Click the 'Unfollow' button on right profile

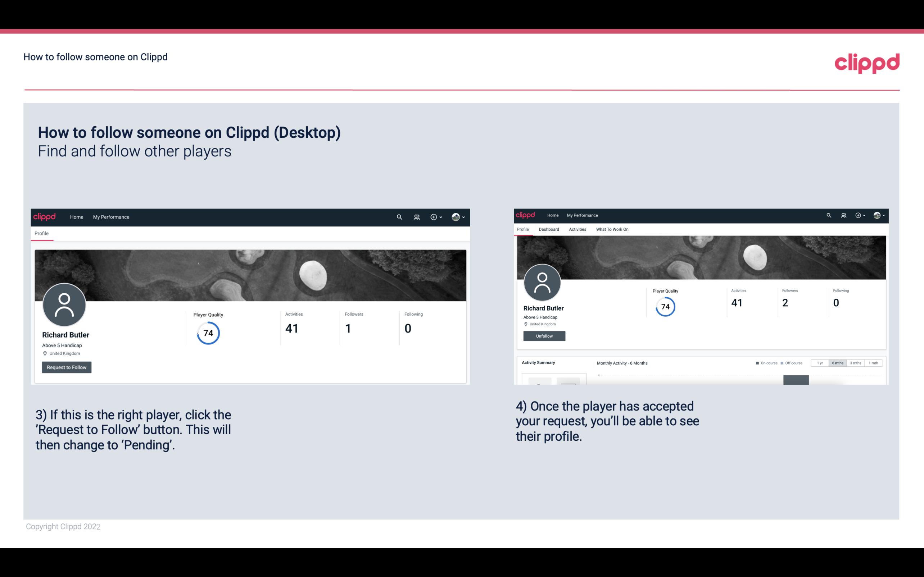coord(543,336)
